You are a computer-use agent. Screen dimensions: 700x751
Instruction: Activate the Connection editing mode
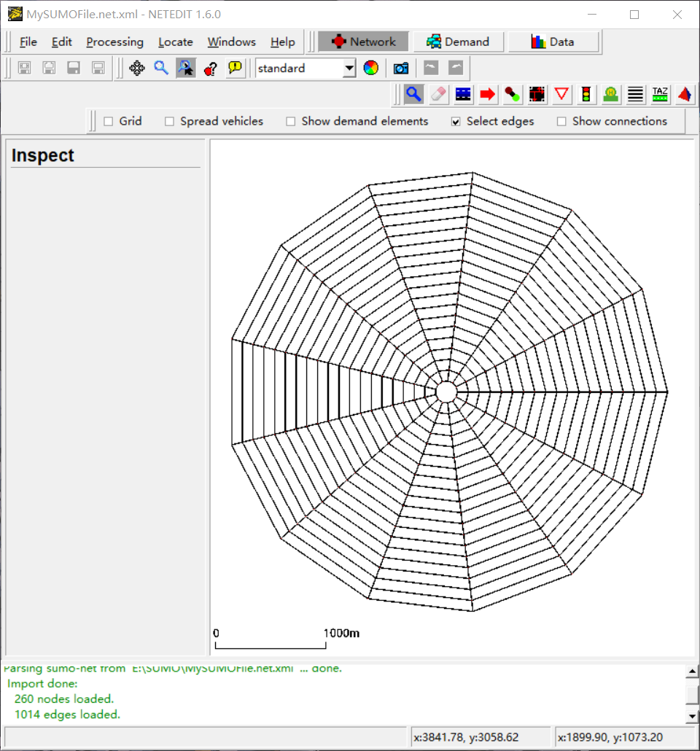coord(513,94)
